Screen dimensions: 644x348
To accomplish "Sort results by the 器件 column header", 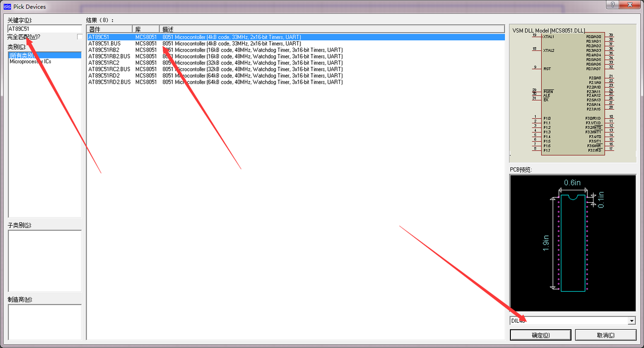I will click(109, 28).
